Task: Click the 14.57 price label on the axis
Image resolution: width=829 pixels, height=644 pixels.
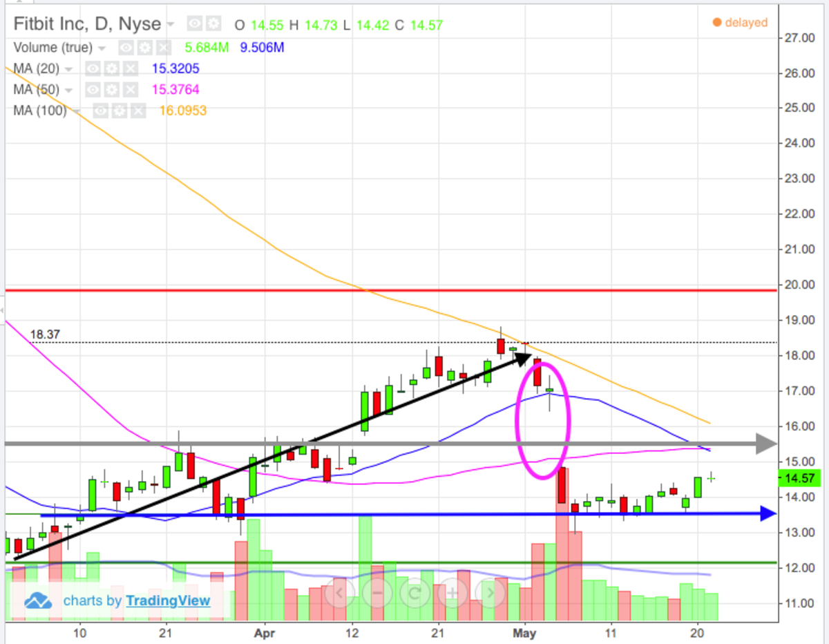Action: pyautogui.click(x=798, y=477)
